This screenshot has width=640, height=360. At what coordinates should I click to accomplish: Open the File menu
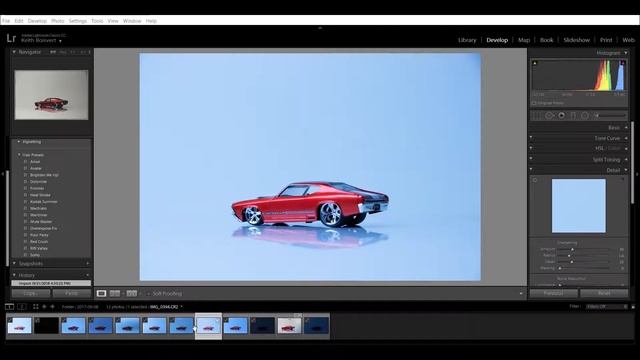coord(6,21)
